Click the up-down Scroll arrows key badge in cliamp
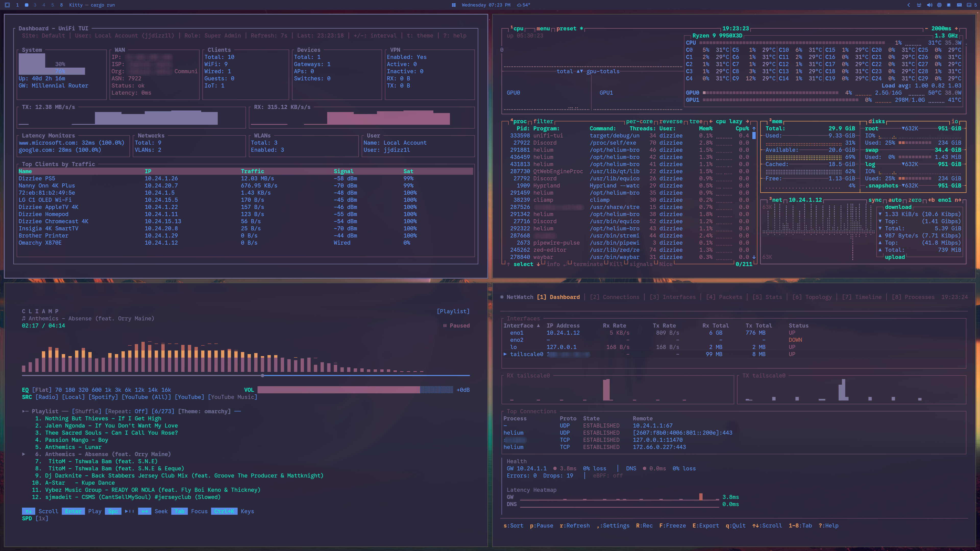 click(29, 511)
